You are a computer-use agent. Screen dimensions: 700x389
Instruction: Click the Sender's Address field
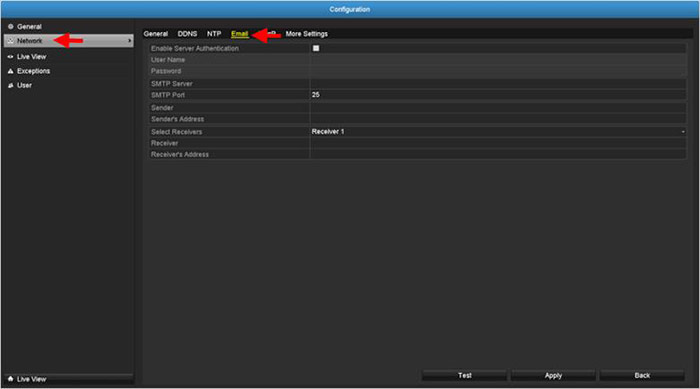(x=498, y=119)
